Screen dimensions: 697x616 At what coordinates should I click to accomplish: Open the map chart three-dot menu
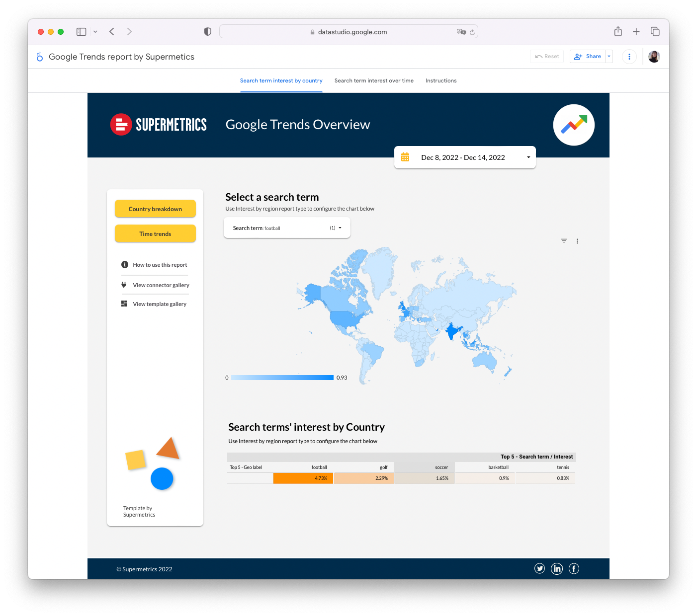click(577, 241)
